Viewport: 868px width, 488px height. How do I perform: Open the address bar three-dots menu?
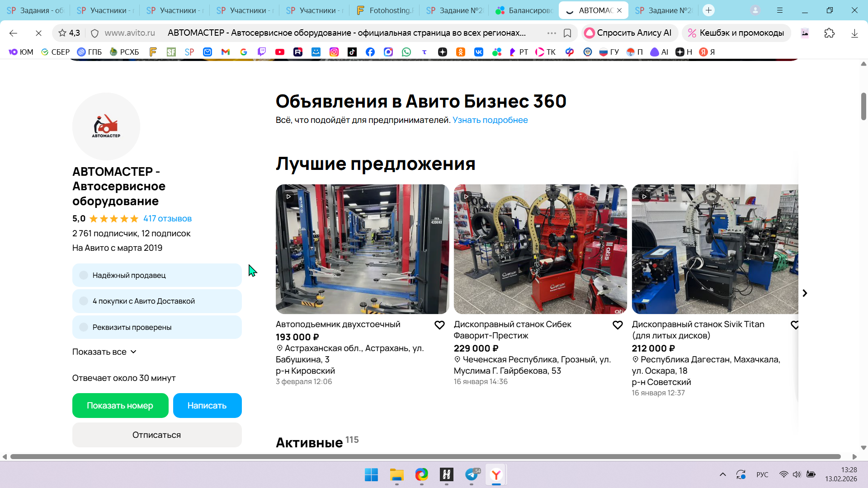(552, 33)
